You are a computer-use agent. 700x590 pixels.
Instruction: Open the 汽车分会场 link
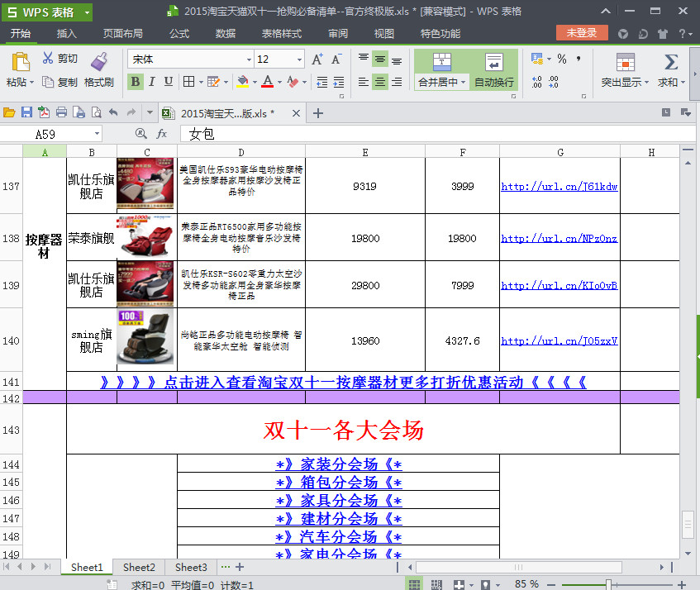coord(338,536)
